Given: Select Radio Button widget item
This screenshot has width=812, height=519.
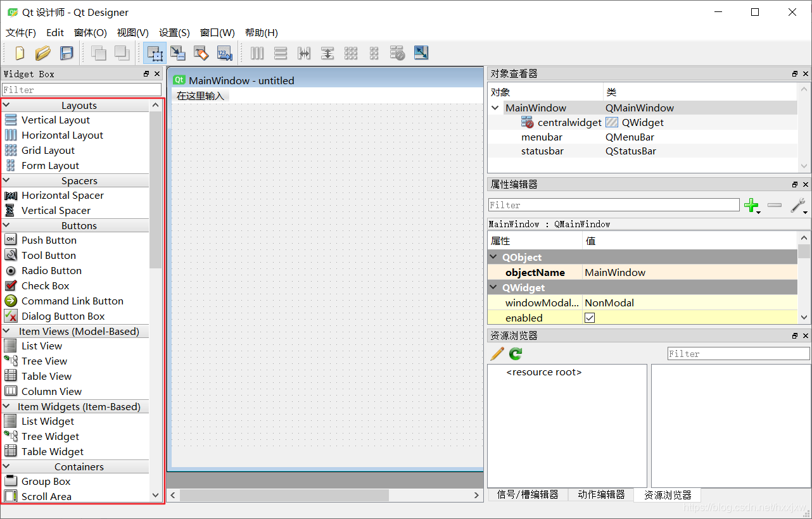Looking at the screenshot, I should [51, 270].
